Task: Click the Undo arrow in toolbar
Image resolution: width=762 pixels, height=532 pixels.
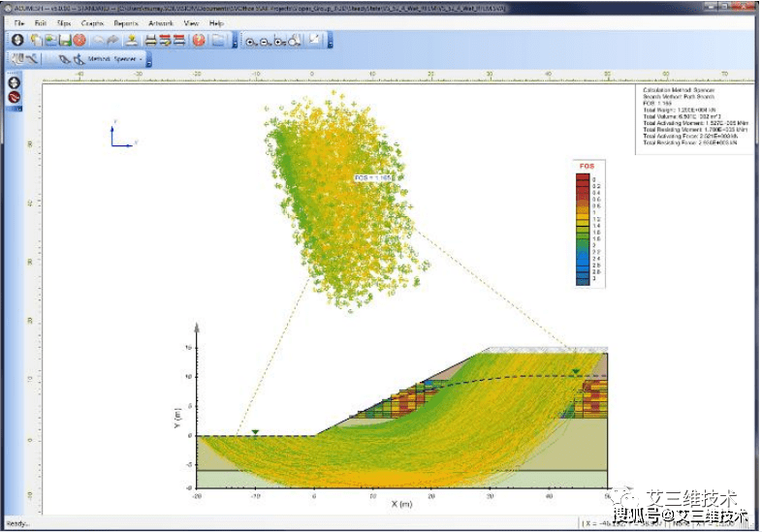Action: tap(97, 41)
